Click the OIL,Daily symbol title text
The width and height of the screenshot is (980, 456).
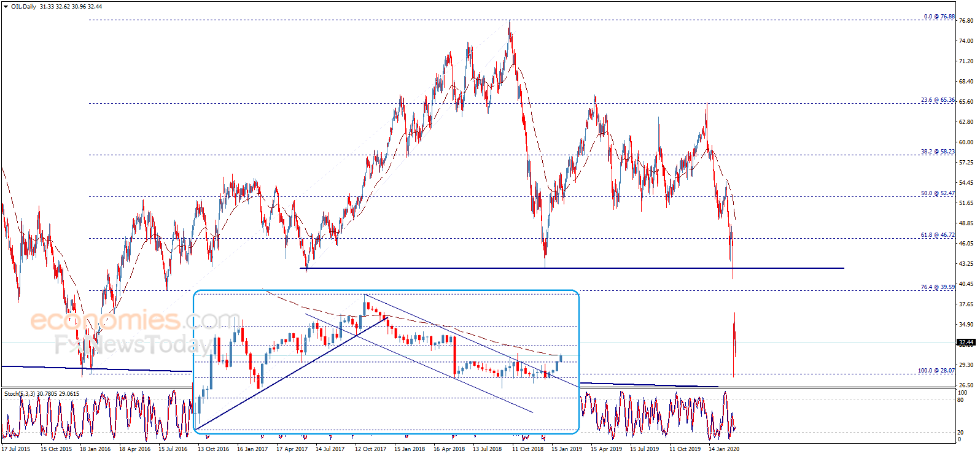click(23, 6)
